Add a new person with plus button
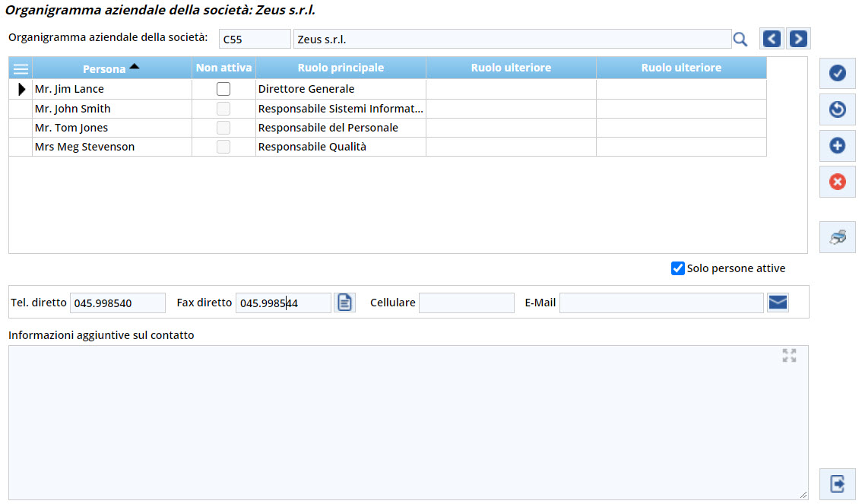 (837, 145)
